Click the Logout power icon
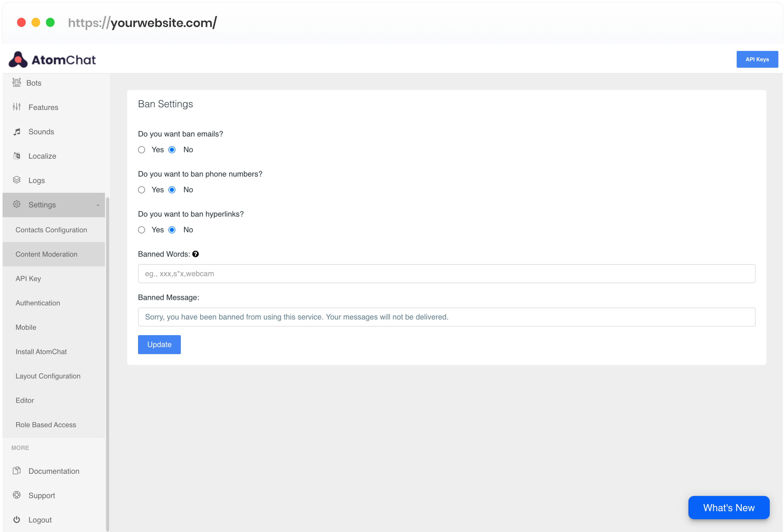 17,520
